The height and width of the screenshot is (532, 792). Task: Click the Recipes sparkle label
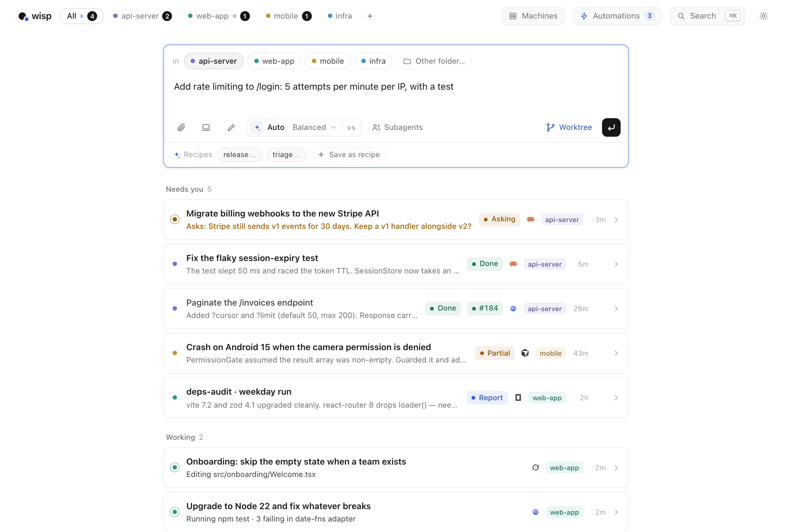(x=193, y=155)
